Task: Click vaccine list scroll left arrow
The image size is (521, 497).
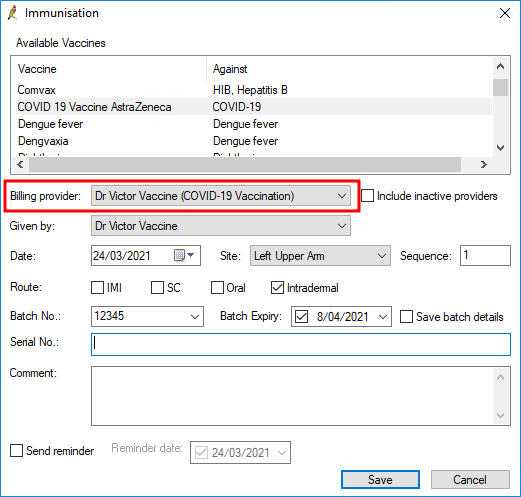Action: (x=20, y=164)
